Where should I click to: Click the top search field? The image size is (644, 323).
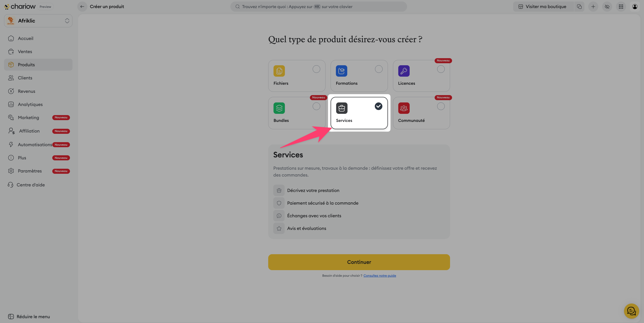pyautogui.click(x=318, y=7)
